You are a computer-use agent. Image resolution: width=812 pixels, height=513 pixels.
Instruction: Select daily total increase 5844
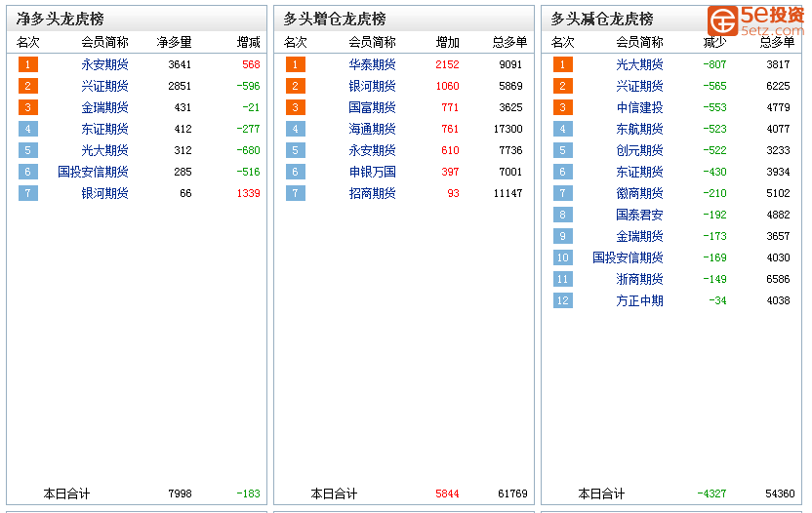point(447,493)
